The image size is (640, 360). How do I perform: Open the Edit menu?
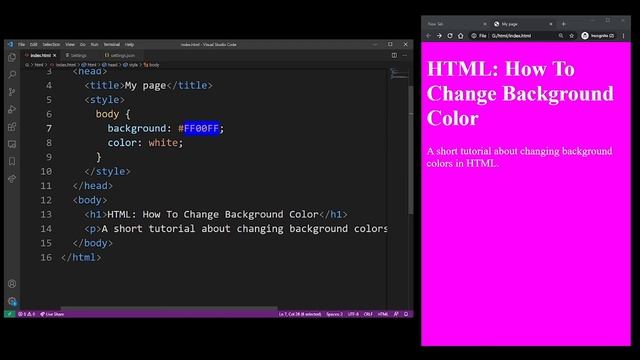[x=33, y=44]
